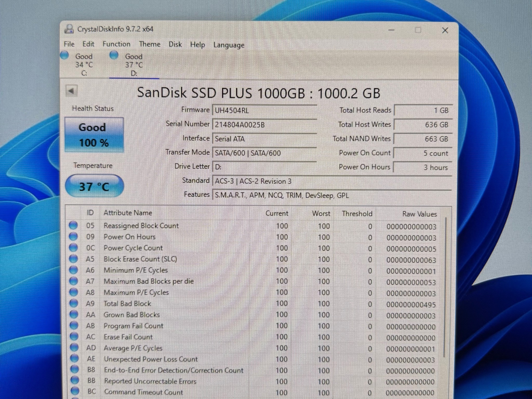Viewport: 532px width, 399px height.
Task: Click the Total Host Writes value 636 GB
Action: [423, 124]
